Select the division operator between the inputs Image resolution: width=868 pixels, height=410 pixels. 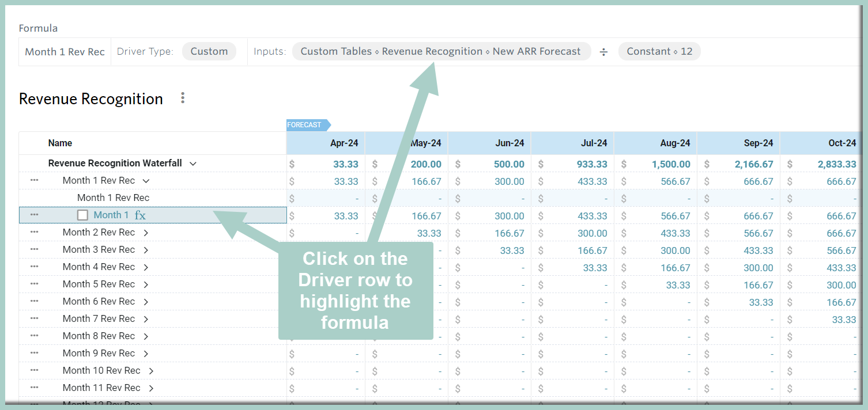603,51
